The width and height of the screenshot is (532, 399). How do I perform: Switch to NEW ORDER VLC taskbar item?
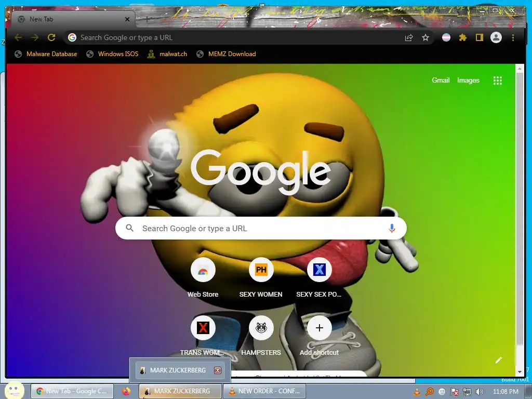pos(264,391)
